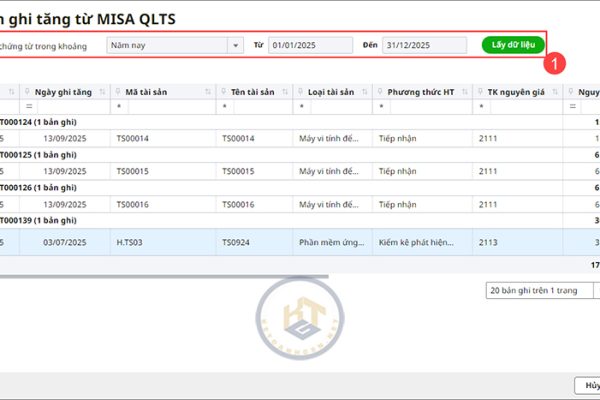Click the sort icon in Phương thức HT header
Screen dimensions: 600x400
[x=464, y=92]
